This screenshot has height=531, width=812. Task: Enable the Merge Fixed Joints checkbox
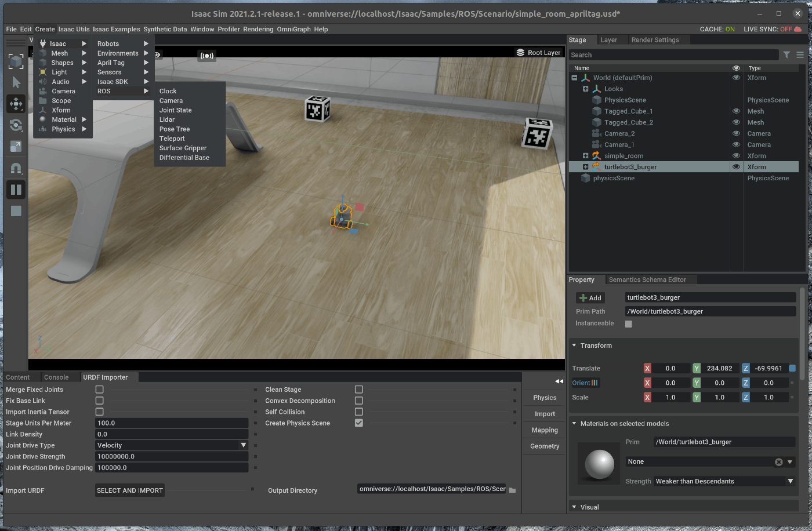99,390
